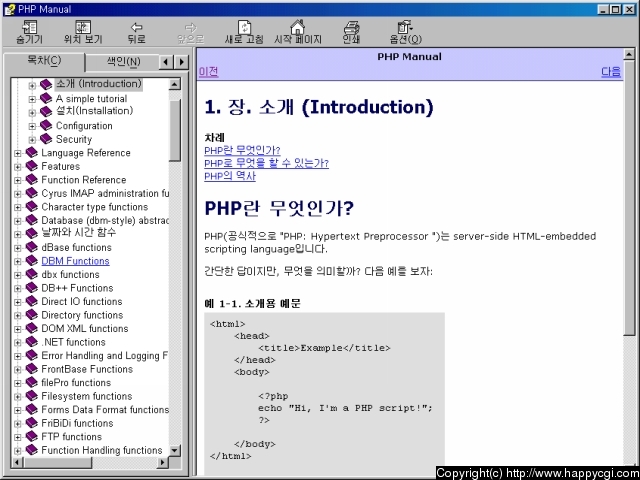Expand the Language Reference tree node

tap(18, 153)
